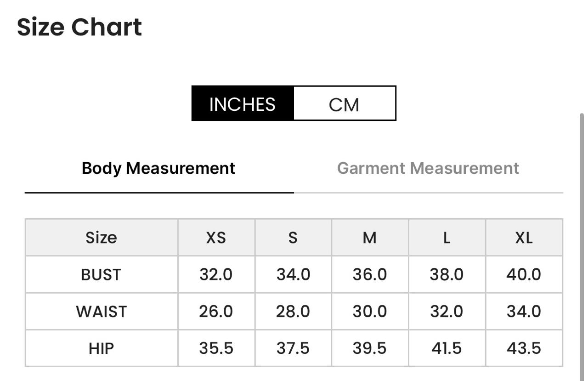Click the Size Chart heading
The image size is (588, 381).
click(79, 27)
